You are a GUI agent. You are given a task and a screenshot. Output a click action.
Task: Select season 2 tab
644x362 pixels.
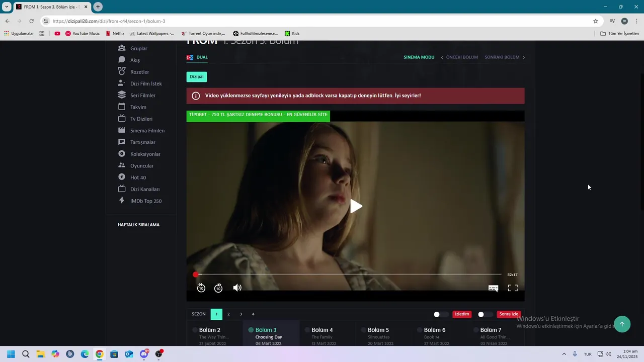tap(228, 314)
